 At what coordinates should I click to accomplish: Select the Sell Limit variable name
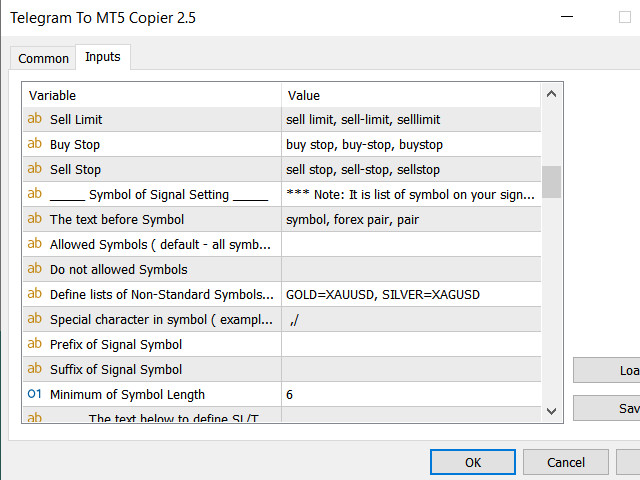point(76,120)
